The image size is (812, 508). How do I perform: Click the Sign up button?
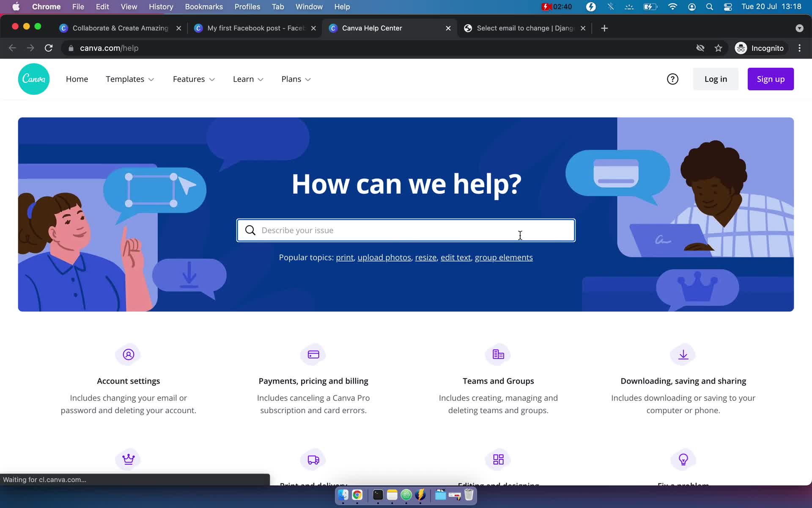[771, 79]
